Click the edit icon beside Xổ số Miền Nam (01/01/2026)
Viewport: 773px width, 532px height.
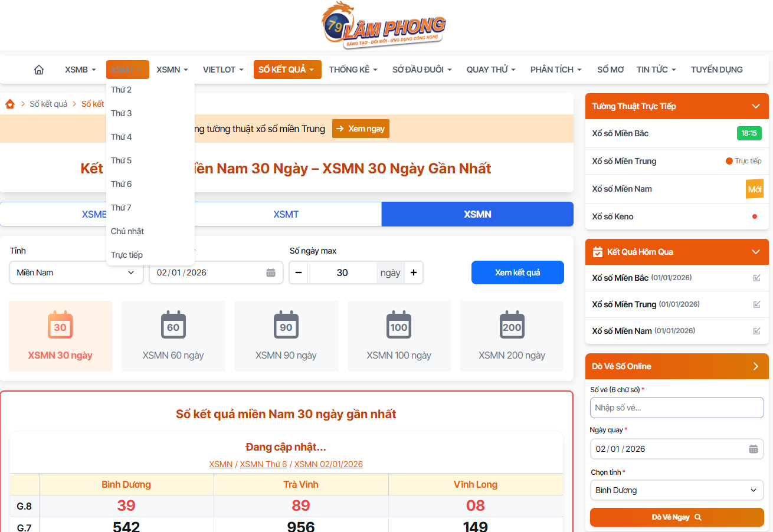[756, 331]
